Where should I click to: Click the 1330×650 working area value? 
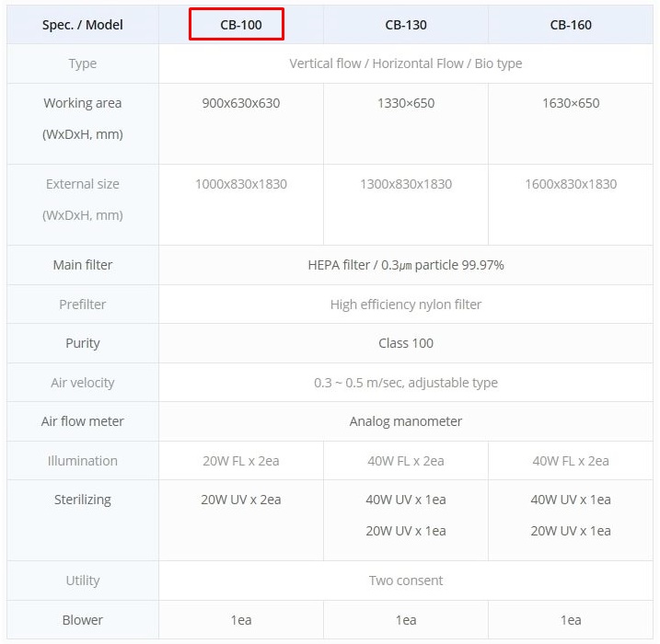tap(405, 103)
